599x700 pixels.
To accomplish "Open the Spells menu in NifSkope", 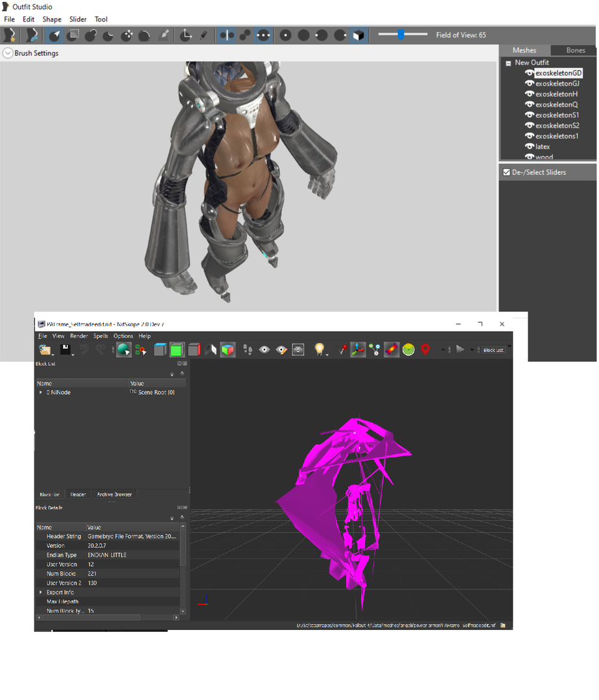I will [x=100, y=336].
